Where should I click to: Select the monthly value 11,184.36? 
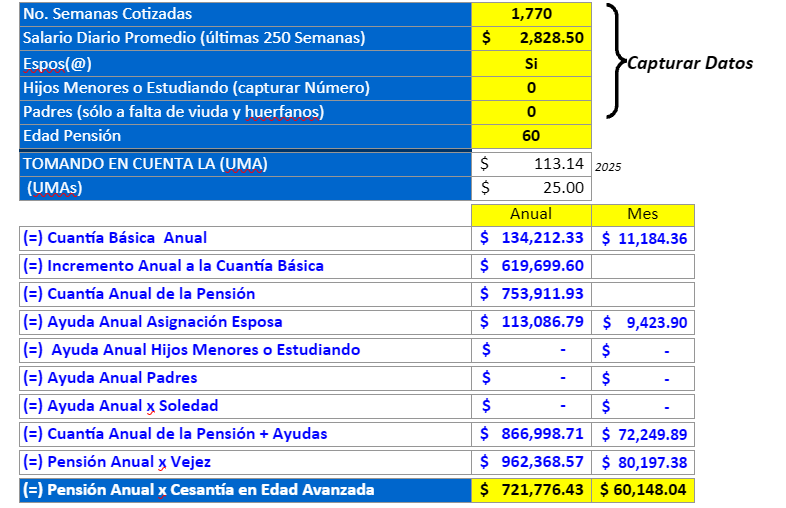point(642,238)
